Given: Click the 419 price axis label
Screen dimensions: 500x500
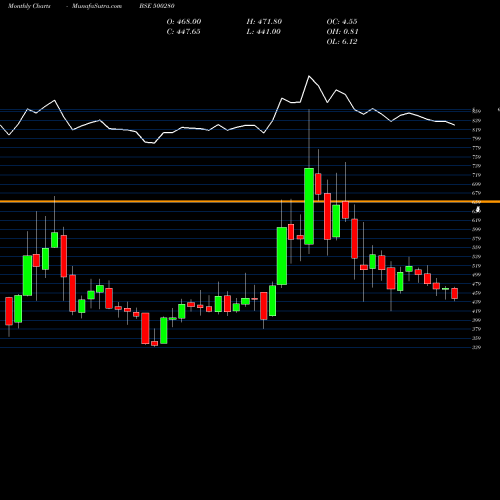Looking at the screenshot, I should [x=477, y=311].
